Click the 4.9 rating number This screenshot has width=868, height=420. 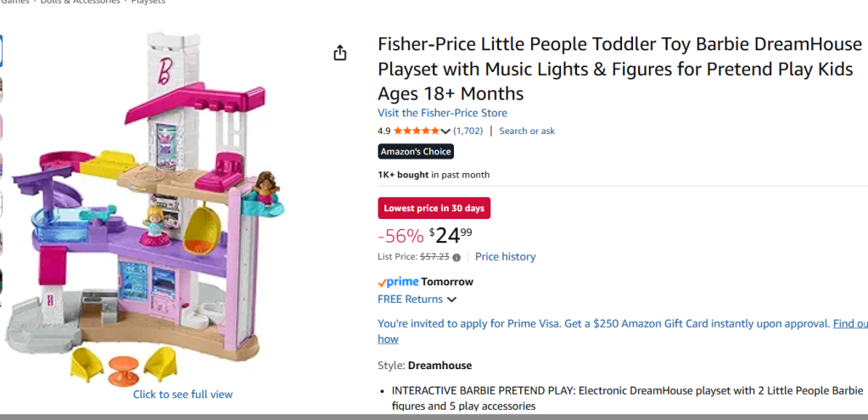click(384, 132)
